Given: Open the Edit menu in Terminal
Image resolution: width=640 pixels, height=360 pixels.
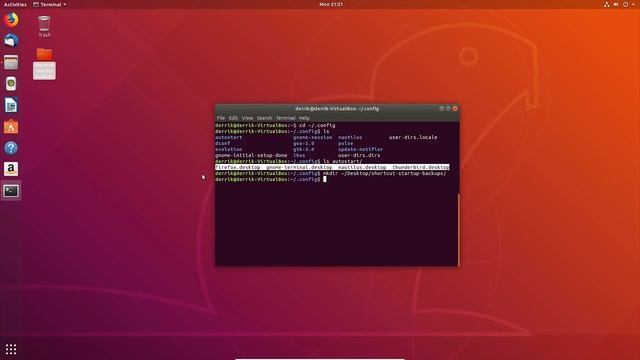Looking at the screenshot, I should pyautogui.click(x=233, y=118).
